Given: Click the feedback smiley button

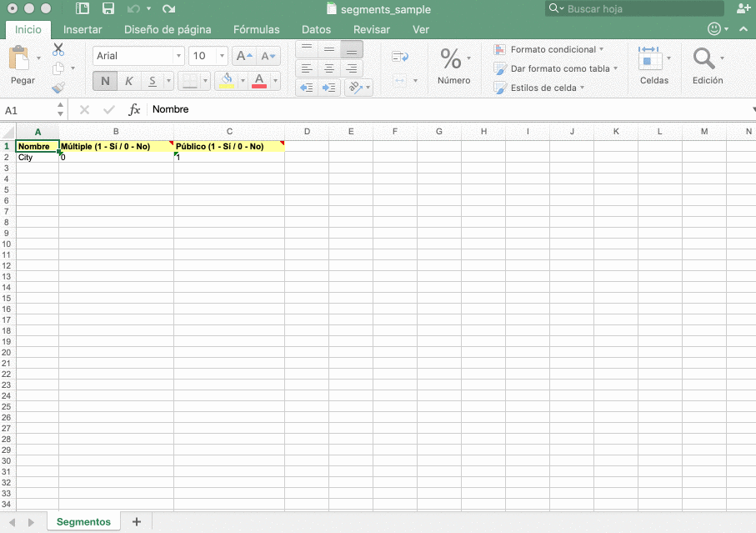Looking at the screenshot, I should (714, 29).
